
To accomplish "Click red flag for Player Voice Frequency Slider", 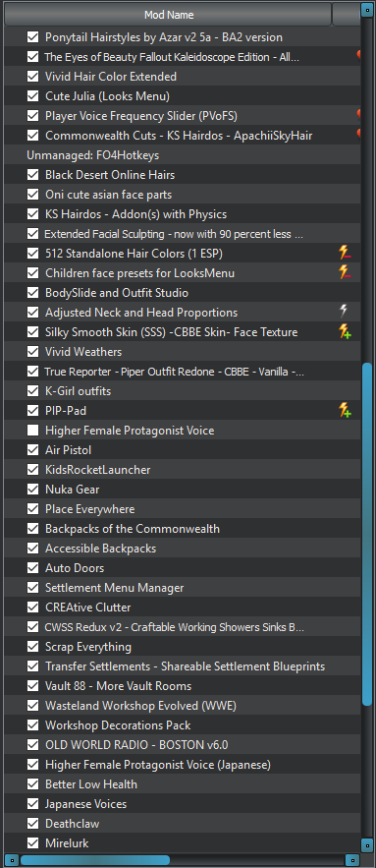I will click(x=358, y=115).
